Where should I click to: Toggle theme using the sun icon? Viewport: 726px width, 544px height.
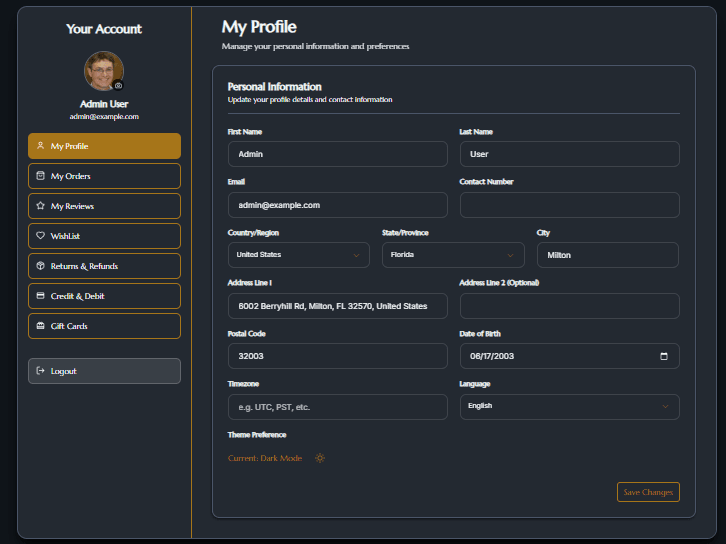coord(320,458)
